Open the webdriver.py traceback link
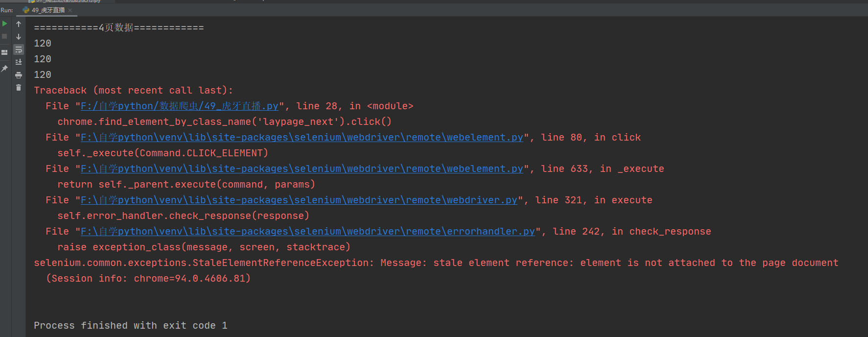 coord(299,200)
